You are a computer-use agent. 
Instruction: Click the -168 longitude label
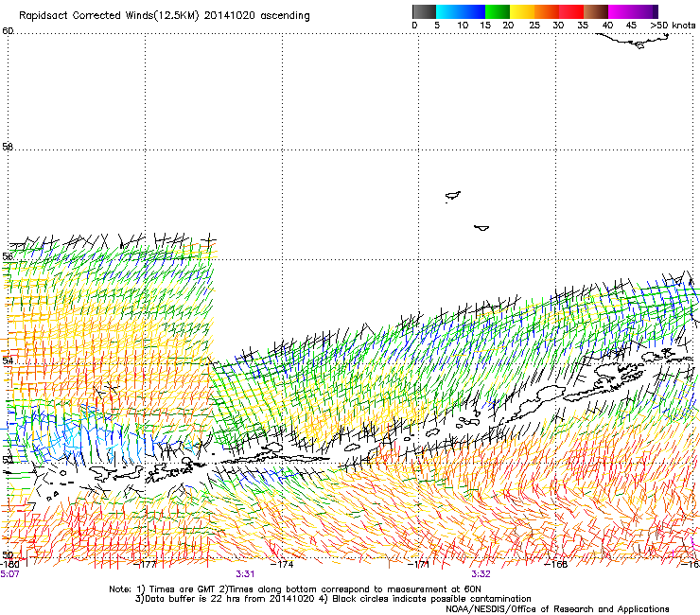[556, 564]
